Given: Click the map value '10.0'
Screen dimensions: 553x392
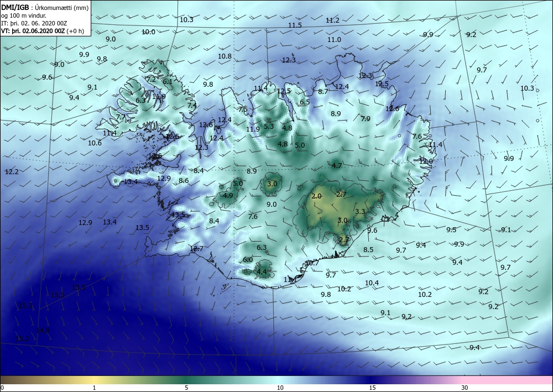Looking at the screenshot, I should tap(148, 32).
